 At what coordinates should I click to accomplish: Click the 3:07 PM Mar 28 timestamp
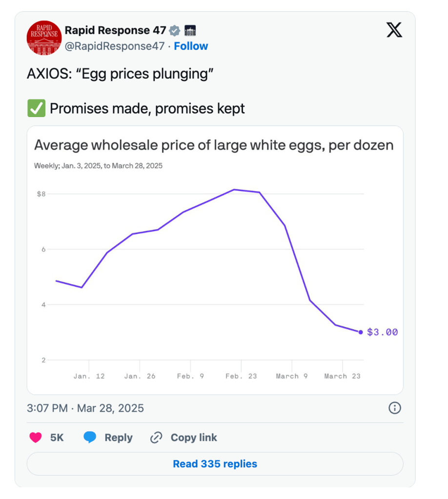click(x=85, y=408)
